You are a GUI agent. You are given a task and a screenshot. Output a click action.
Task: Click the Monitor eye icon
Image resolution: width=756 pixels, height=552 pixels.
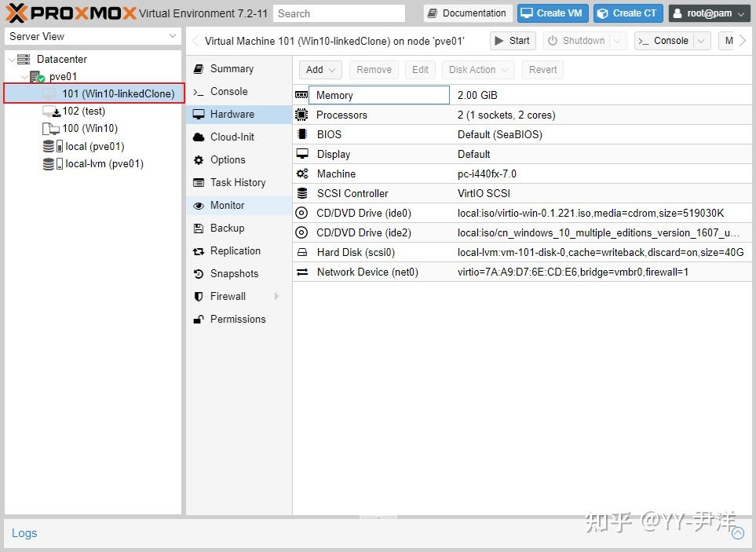pyautogui.click(x=198, y=206)
